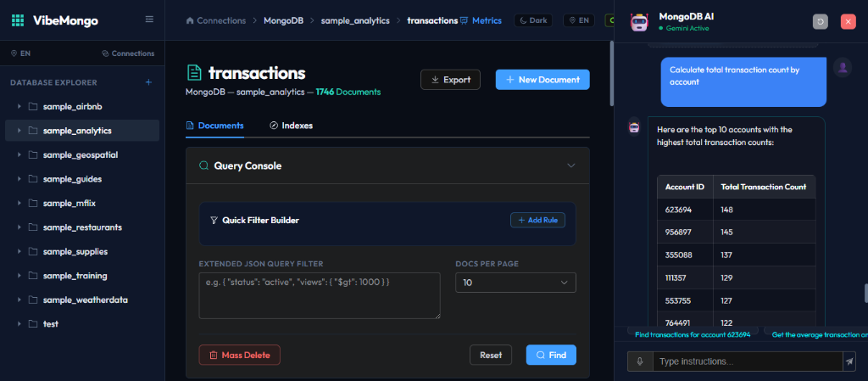Switch language with the EN button in header
Screen dimensions: 868x381
[x=578, y=20]
